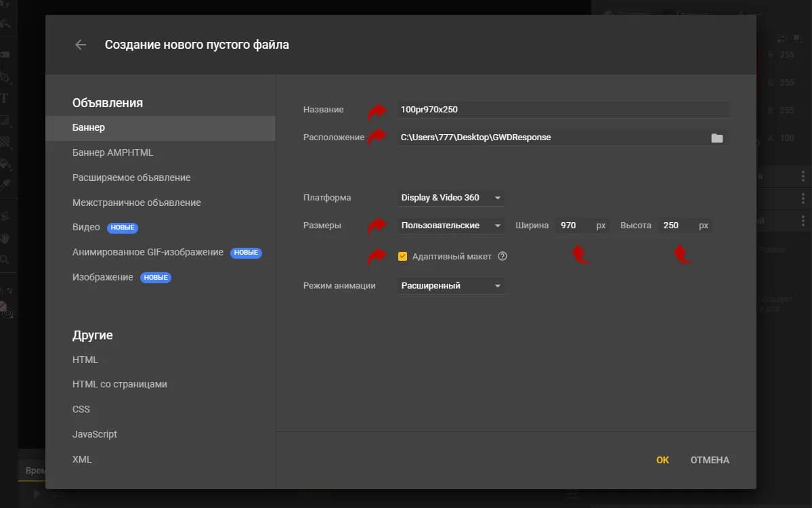Screen dimensions: 812x508
Task: Click the Адаптивный макет label text
Action: [452, 256]
